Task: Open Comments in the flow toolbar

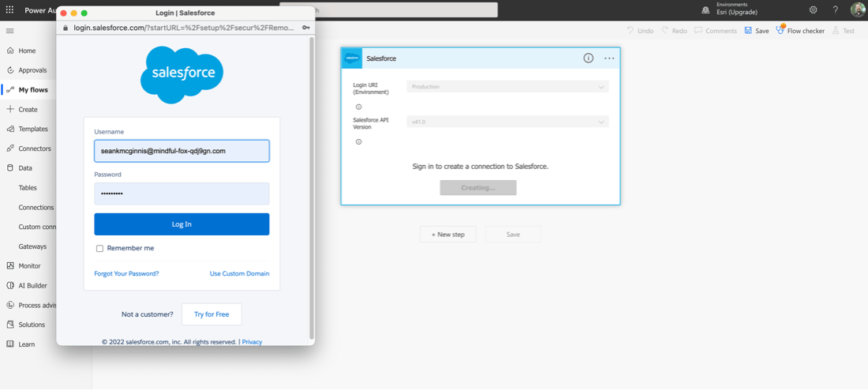Action: 716,31
